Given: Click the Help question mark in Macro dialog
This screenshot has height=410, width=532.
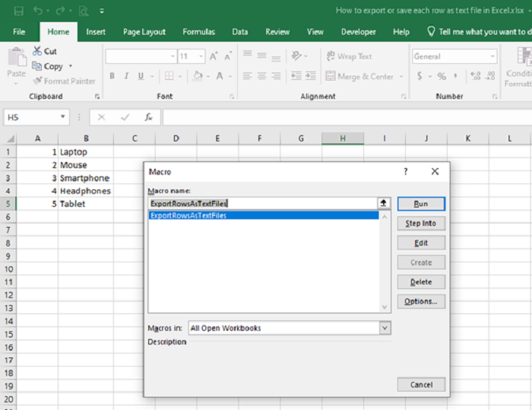Looking at the screenshot, I should pyautogui.click(x=405, y=172).
